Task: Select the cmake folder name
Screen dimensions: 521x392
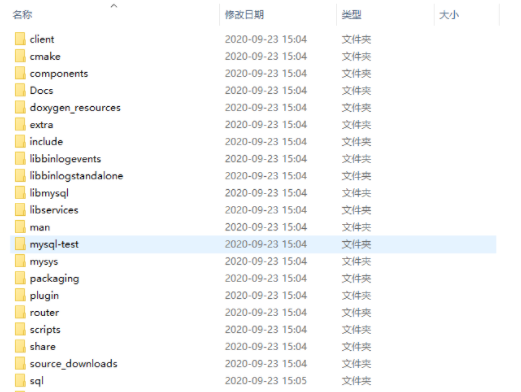Action: 45,56
